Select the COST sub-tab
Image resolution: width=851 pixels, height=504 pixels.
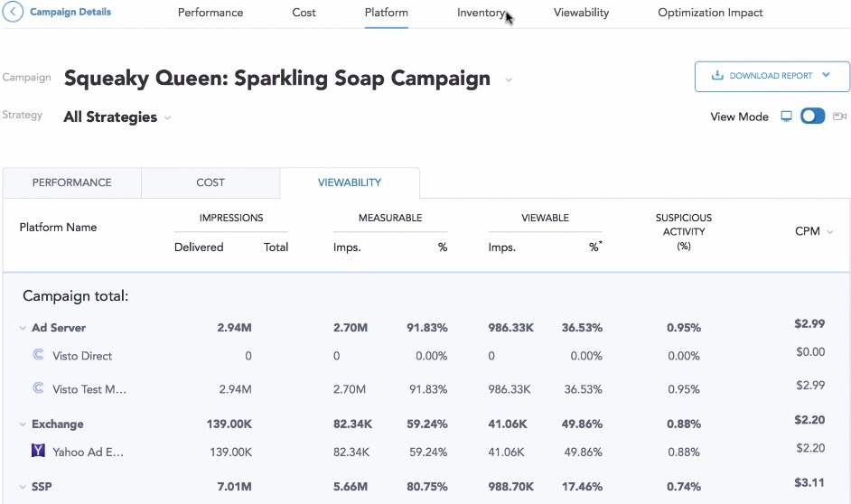pyautogui.click(x=210, y=182)
